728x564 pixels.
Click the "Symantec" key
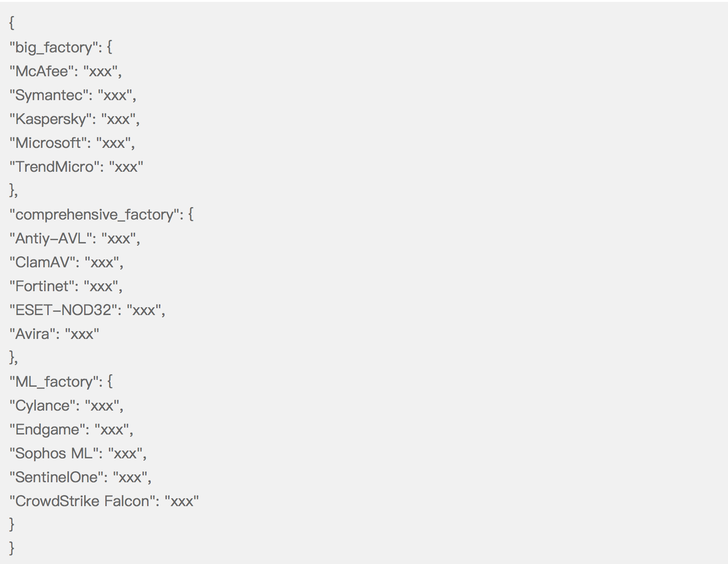[49, 96]
